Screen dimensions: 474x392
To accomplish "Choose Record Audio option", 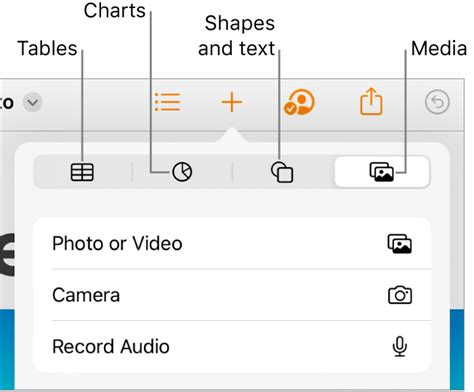I will point(232,347).
